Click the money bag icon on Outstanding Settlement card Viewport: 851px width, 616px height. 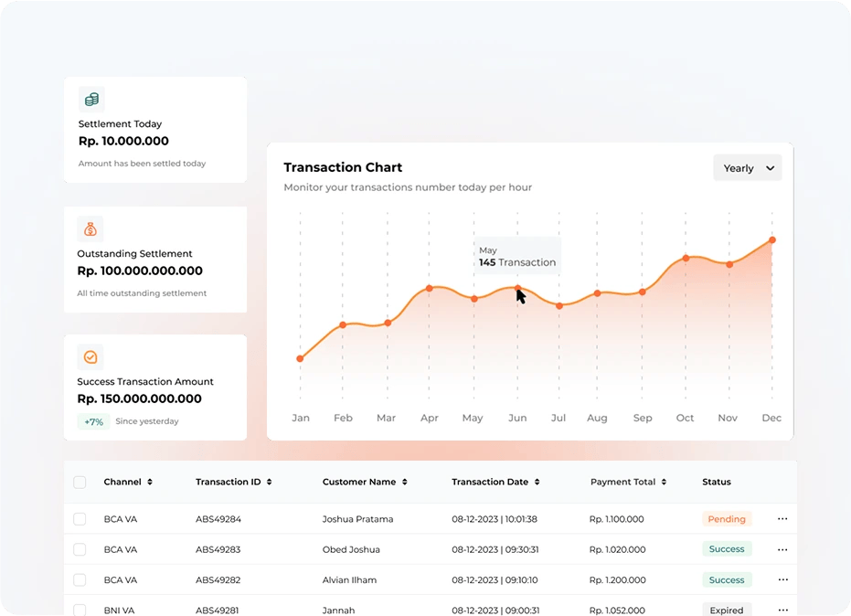[x=90, y=228]
